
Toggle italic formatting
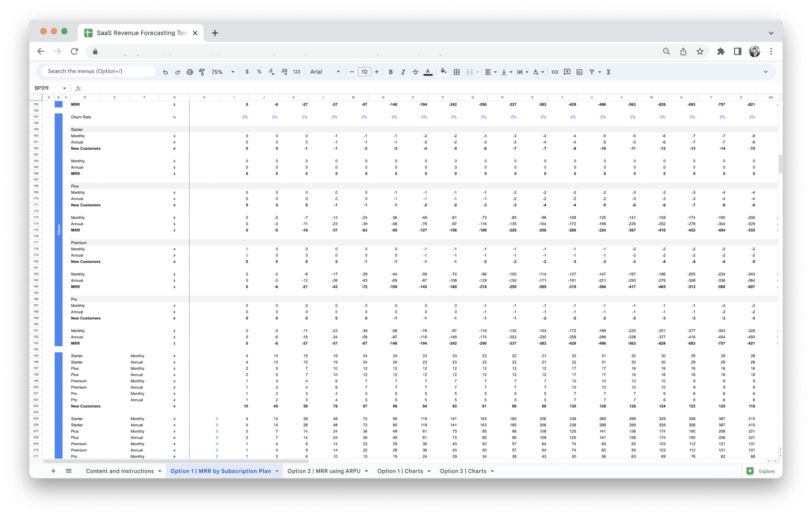click(403, 72)
